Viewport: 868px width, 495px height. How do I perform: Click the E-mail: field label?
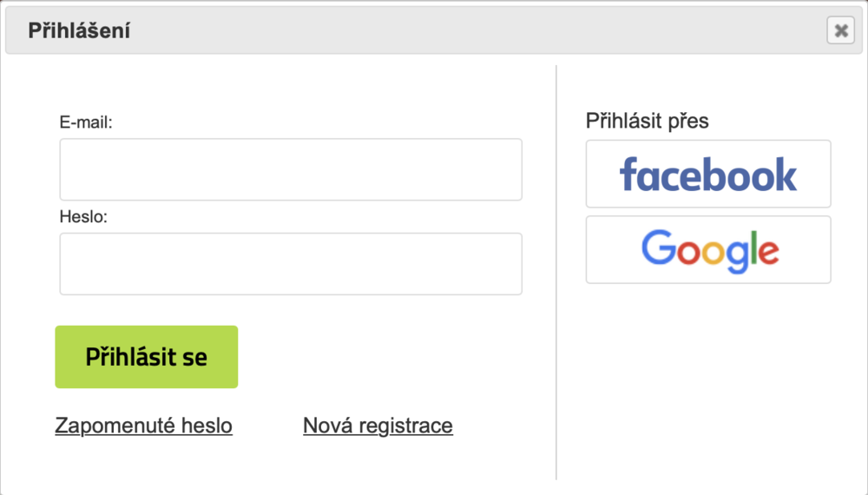(86, 122)
